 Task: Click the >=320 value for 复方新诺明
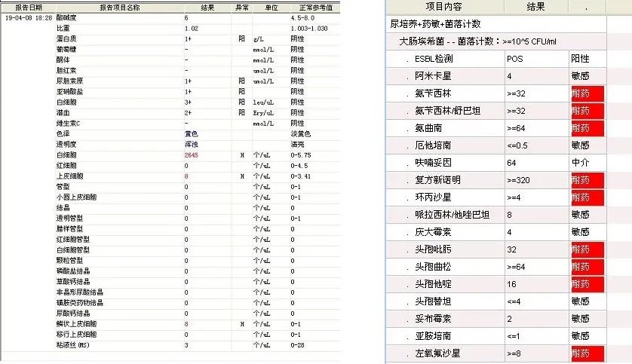[x=518, y=180]
